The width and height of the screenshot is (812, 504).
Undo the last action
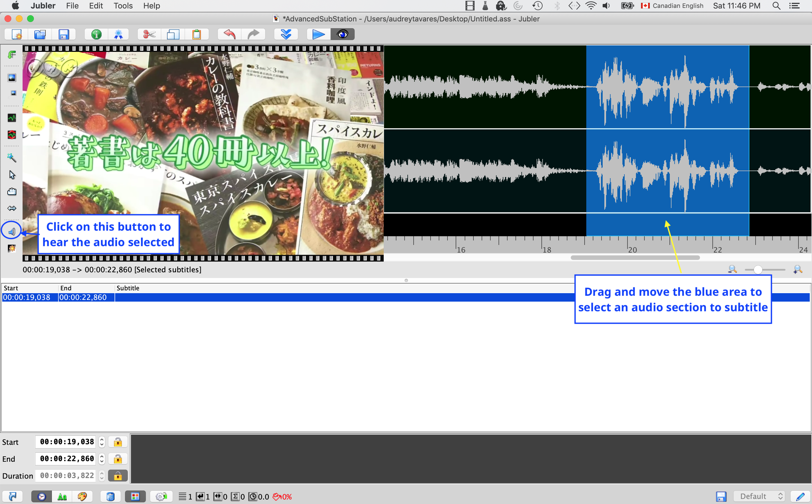tap(230, 34)
